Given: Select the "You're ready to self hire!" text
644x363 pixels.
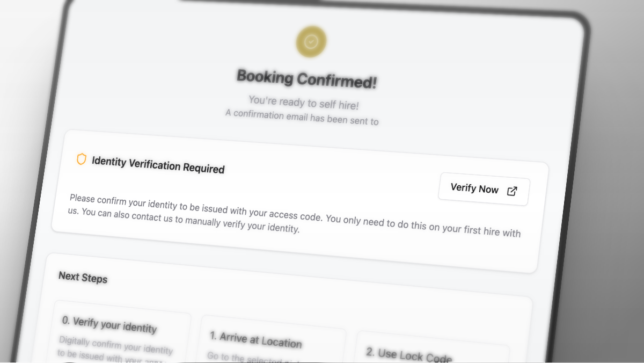Looking at the screenshot, I should pyautogui.click(x=303, y=103).
